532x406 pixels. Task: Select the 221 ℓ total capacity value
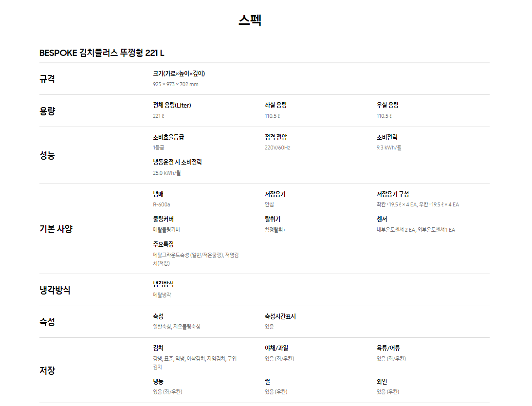pos(159,116)
